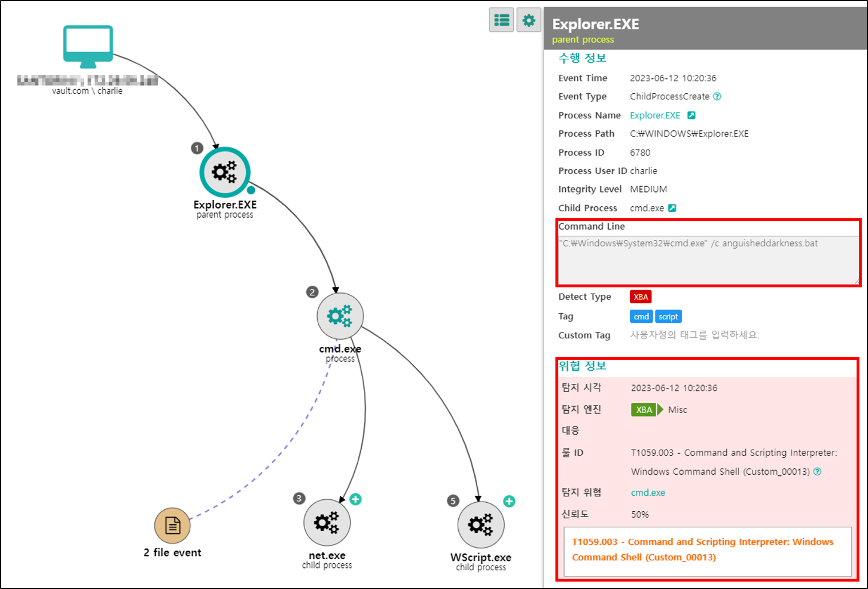Select the Integrity Level MEDIUM value
This screenshot has height=589, width=868.
(x=649, y=189)
